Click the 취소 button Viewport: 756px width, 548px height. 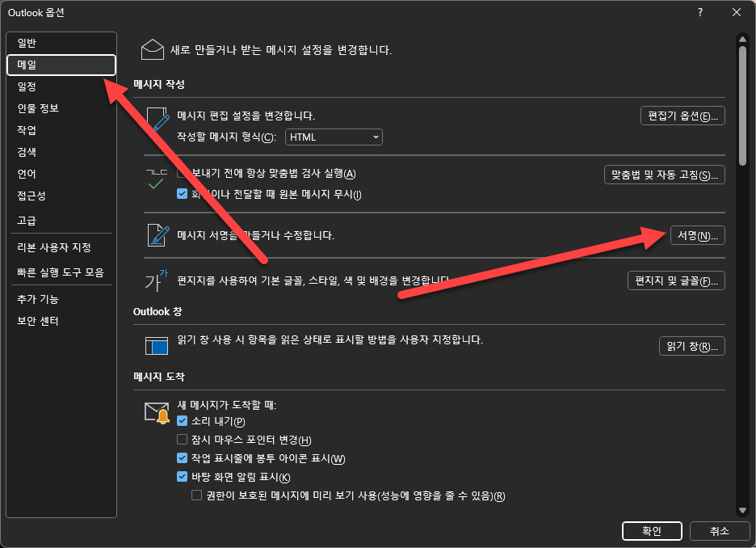[x=720, y=531]
